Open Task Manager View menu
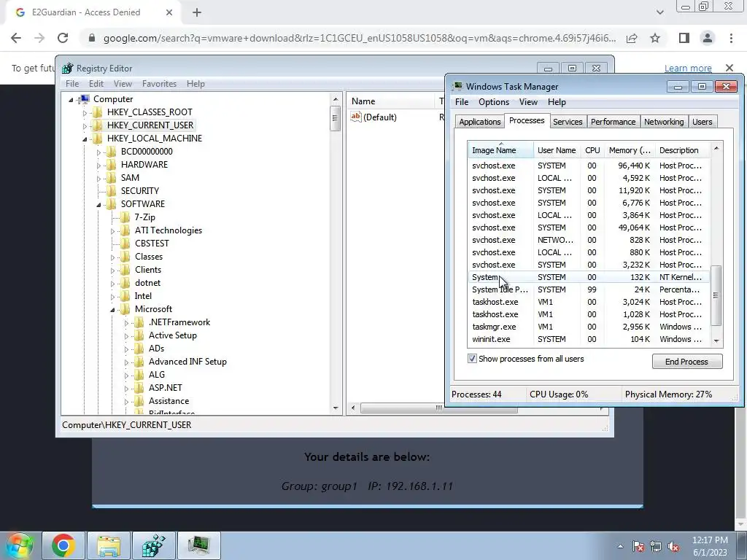This screenshot has width=747, height=560. (528, 102)
